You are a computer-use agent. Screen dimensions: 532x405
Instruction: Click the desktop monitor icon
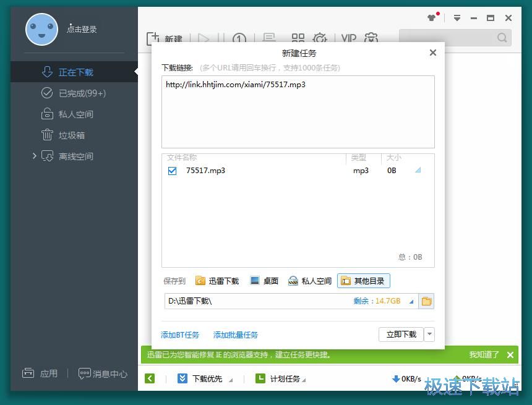[x=254, y=281]
